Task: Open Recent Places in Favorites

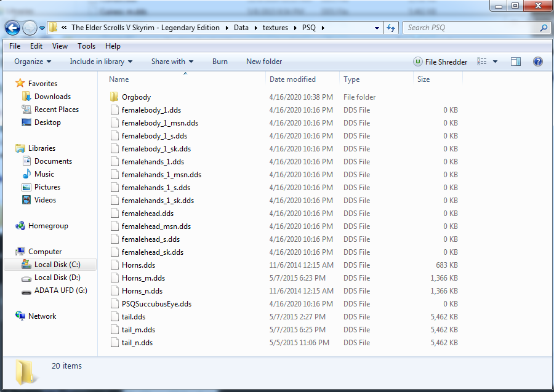Action: (x=57, y=110)
